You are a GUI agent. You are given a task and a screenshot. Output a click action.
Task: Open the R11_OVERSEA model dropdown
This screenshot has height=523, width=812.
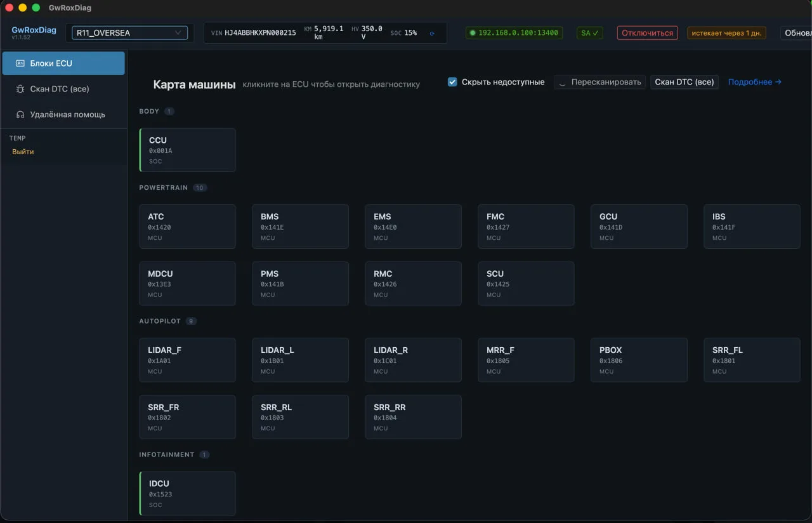click(x=129, y=33)
